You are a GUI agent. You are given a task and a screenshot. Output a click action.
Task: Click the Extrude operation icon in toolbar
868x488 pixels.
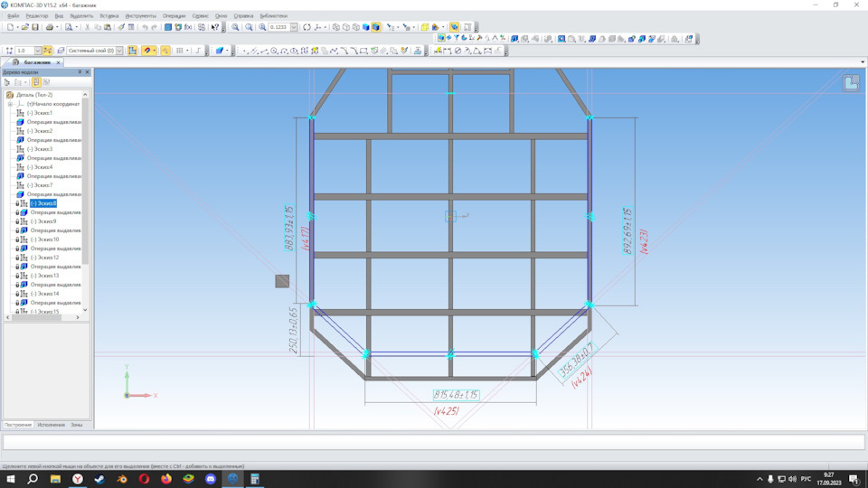tap(514, 39)
